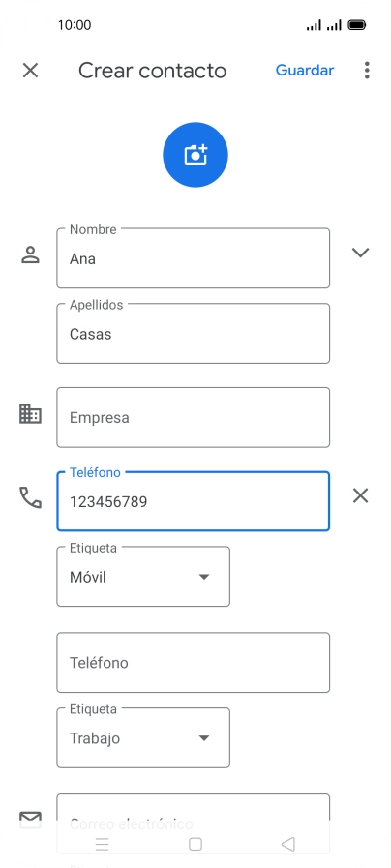Tap the add contact photo camera icon
Image resolution: width=391 pixels, height=868 pixels.
[195, 155]
